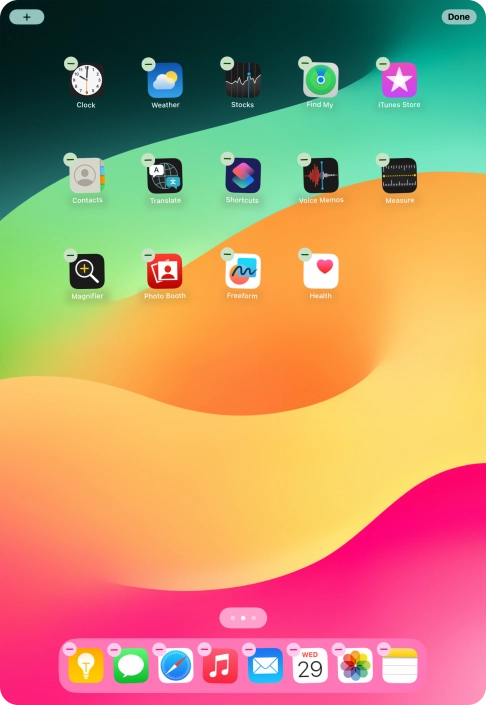The image size is (486, 705).
Task: Open the Stocks app icon
Action: tap(243, 80)
